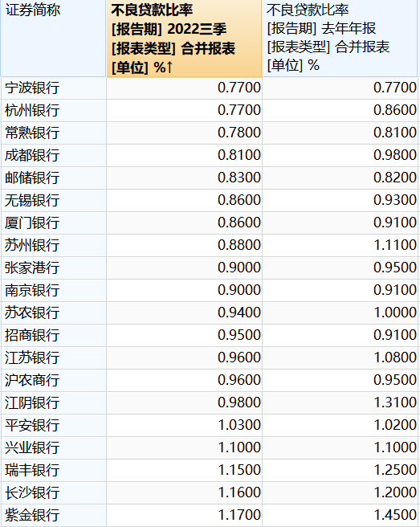Select the 张家港行 row name
The height and width of the screenshot is (527, 420).
32,268
